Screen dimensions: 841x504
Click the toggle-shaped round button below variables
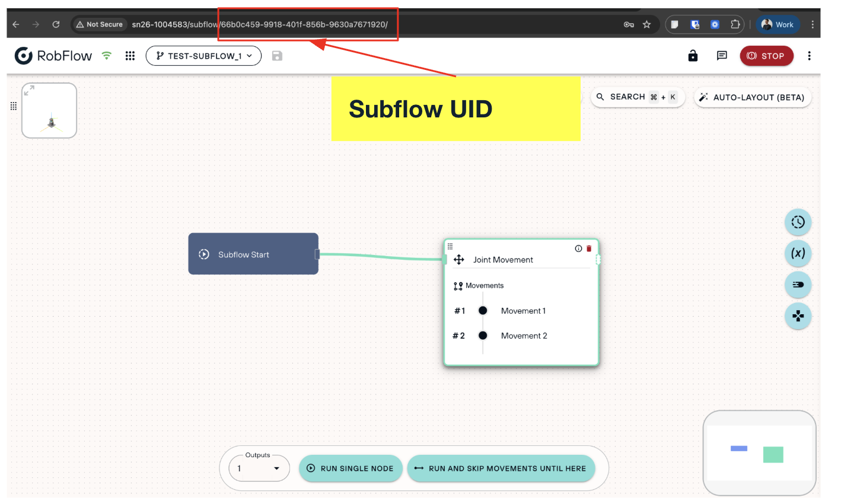[798, 285]
